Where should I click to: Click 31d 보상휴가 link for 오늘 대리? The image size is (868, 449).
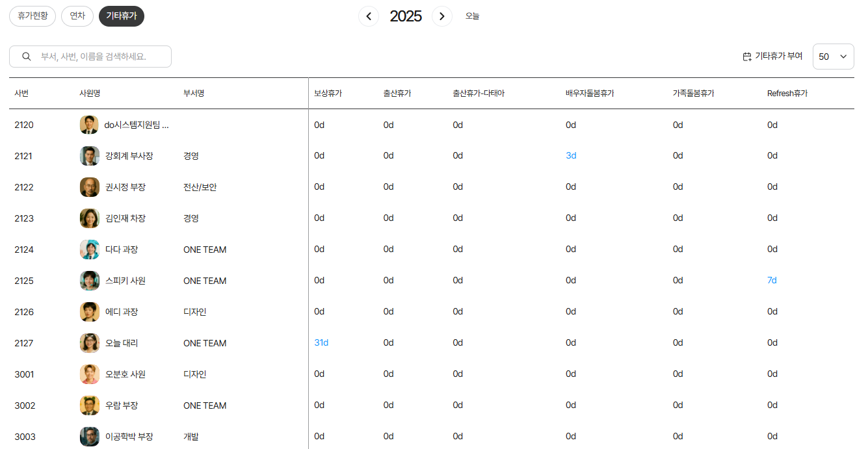coord(321,342)
